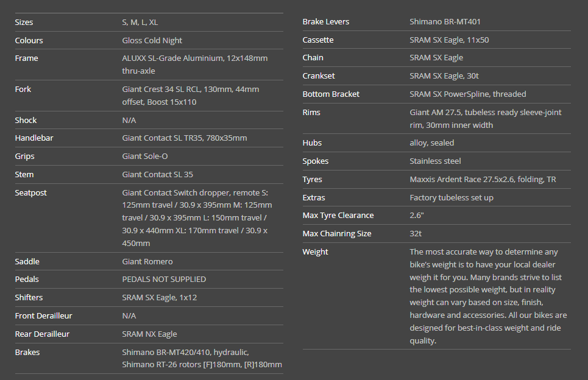The height and width of the screenshot is (380, 588).
Task: Select the Handlebar value Giant Contact SL TR35
Action: click(x=184, y=138)
